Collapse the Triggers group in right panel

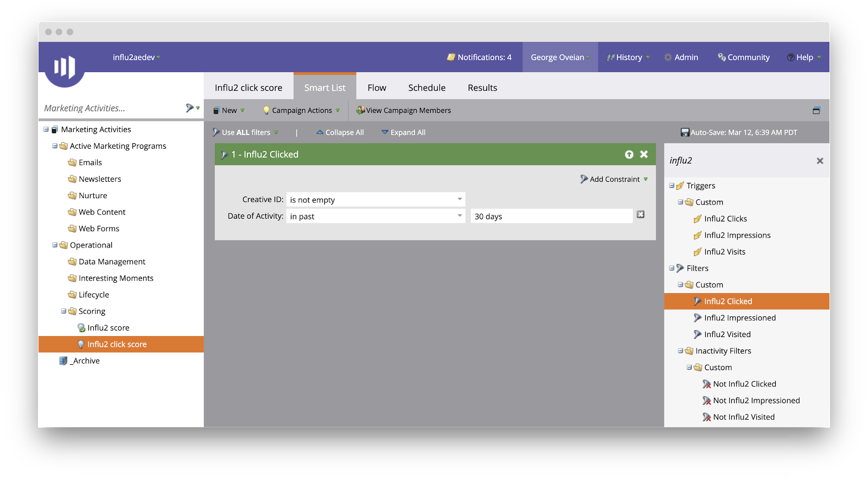pyautogui.click(x=672, y=186)
